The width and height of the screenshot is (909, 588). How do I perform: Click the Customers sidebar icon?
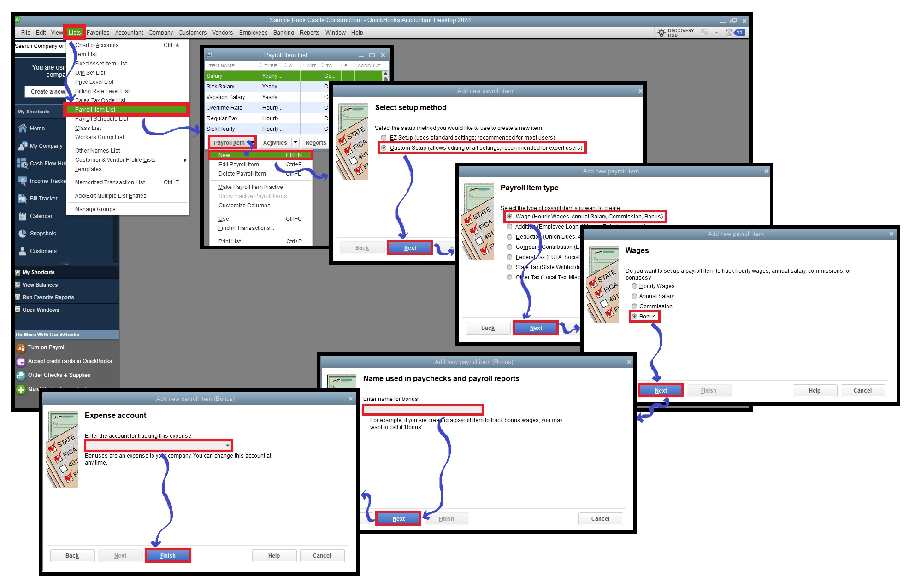(x=22, y=251)
